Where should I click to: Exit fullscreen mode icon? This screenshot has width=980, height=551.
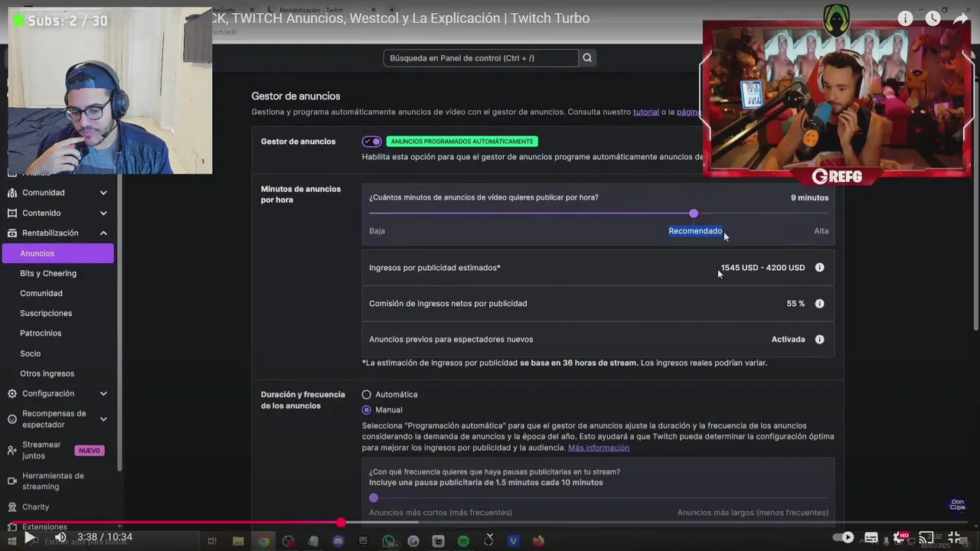955,537
